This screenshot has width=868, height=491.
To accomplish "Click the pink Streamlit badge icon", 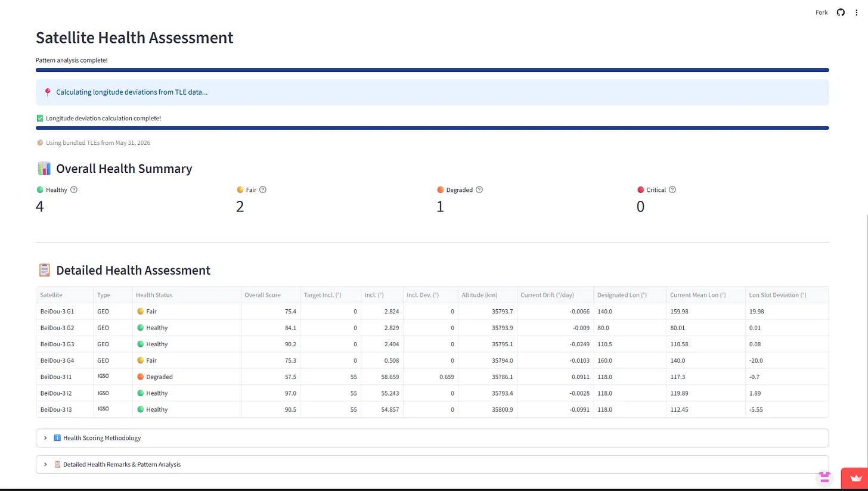I will point(824,477).
